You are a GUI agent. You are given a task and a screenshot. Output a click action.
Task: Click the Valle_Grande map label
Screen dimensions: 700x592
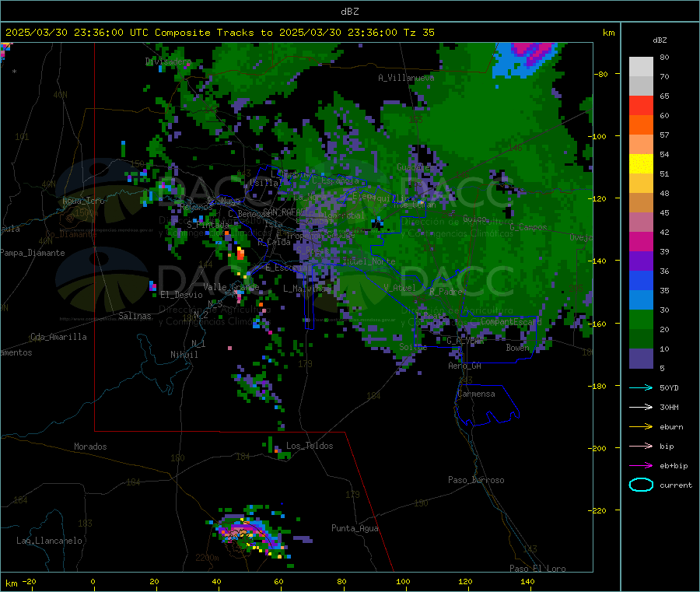click(231, 286)
